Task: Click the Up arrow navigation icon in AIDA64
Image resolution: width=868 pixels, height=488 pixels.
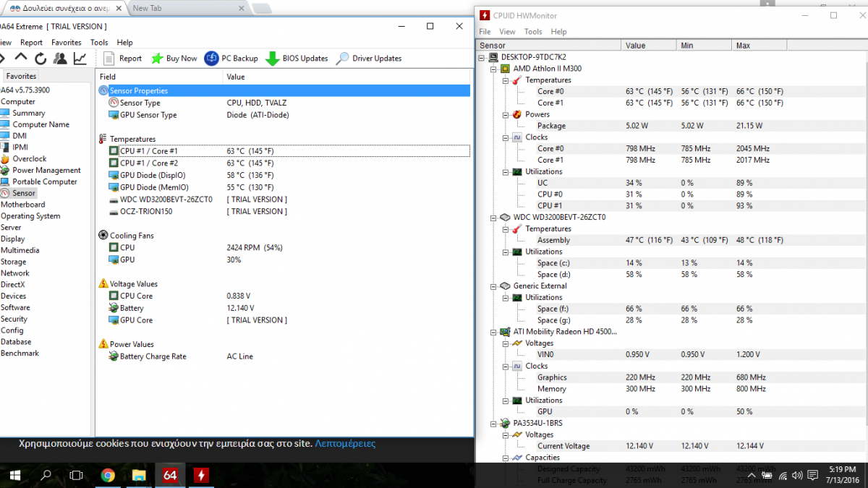Action: (x=21, y=58)
